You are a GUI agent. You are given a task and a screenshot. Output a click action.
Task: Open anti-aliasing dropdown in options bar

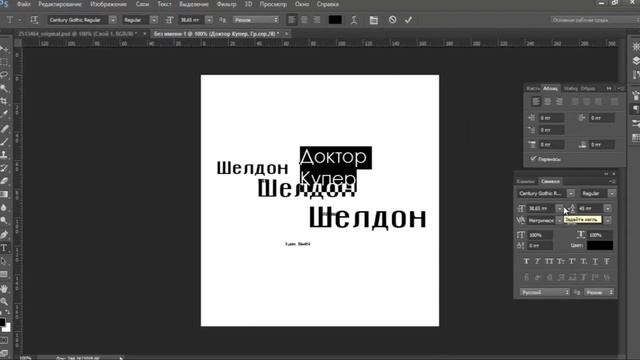pos(256,20)
